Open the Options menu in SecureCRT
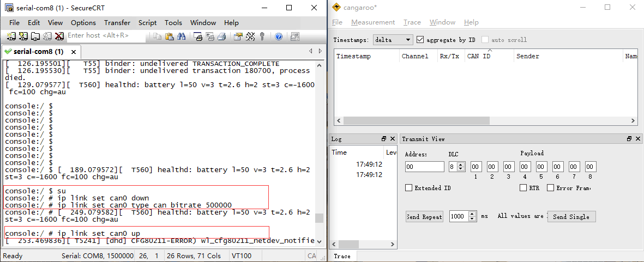The height and width of the screenshot is (262, 644). coord(83,22)
